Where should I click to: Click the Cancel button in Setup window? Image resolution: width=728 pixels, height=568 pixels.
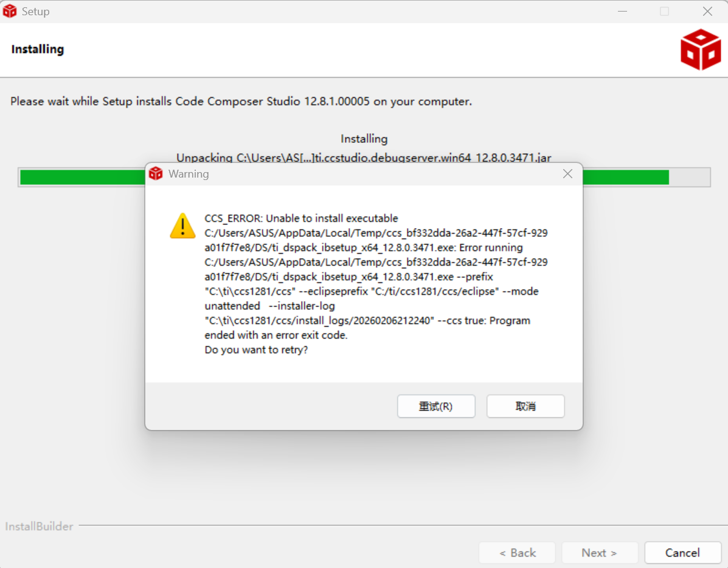(682, 553)
